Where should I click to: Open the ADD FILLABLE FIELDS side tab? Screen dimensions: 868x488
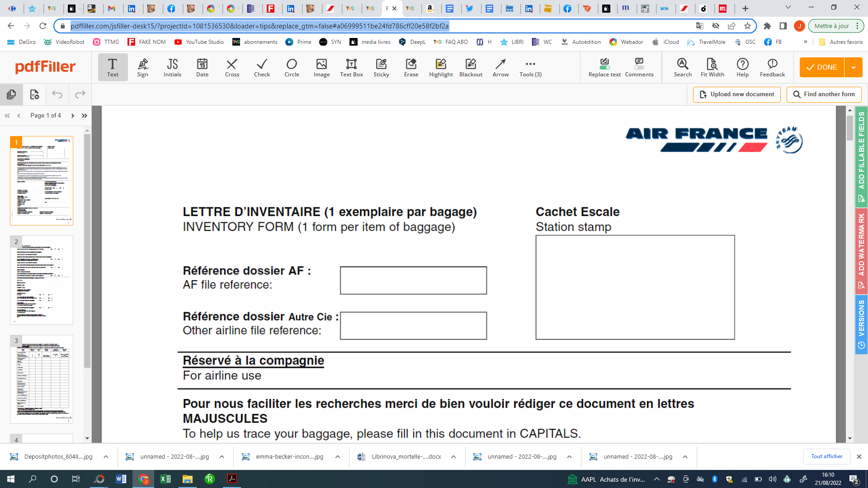[x=861, y=156]
